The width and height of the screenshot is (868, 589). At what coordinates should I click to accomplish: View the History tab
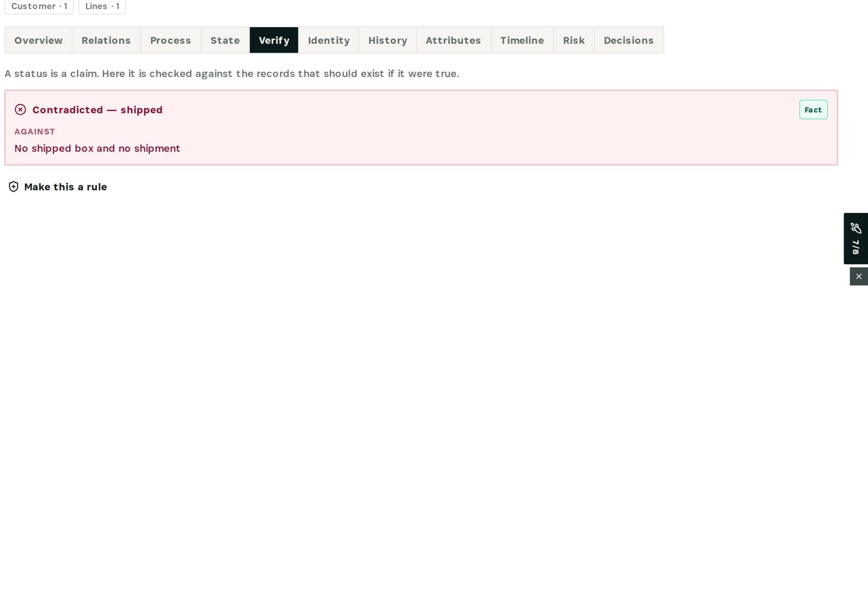[x=388, y=40]
